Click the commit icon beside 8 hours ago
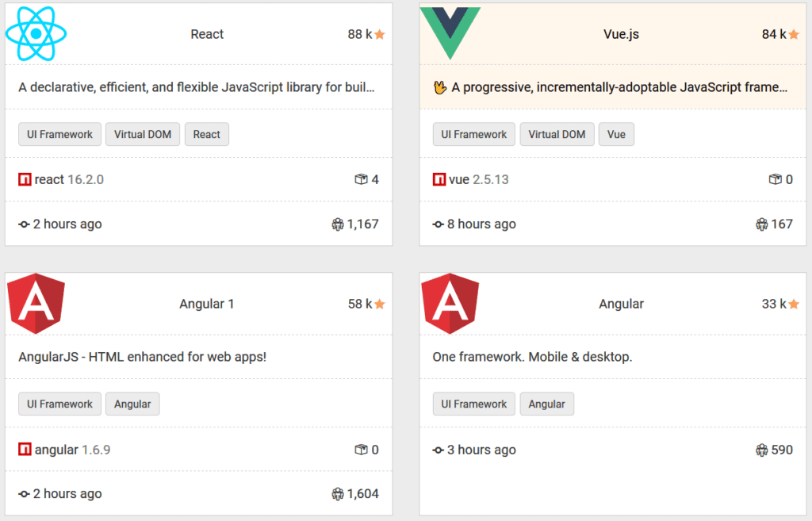 point(438,224)
